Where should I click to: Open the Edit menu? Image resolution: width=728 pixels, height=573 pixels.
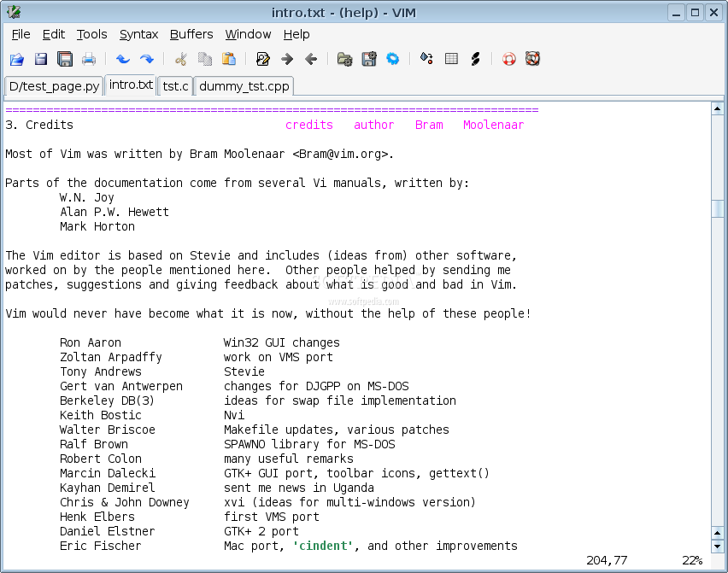point(53,34)
